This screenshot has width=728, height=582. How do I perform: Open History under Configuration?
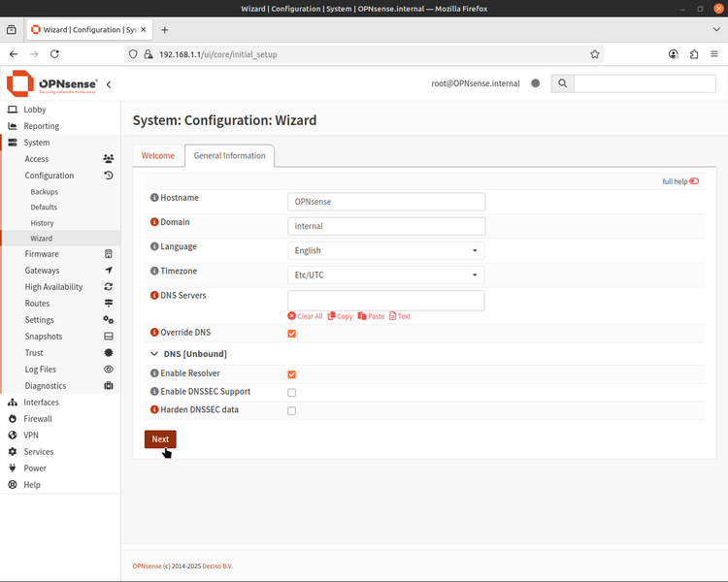click(43, 223)
